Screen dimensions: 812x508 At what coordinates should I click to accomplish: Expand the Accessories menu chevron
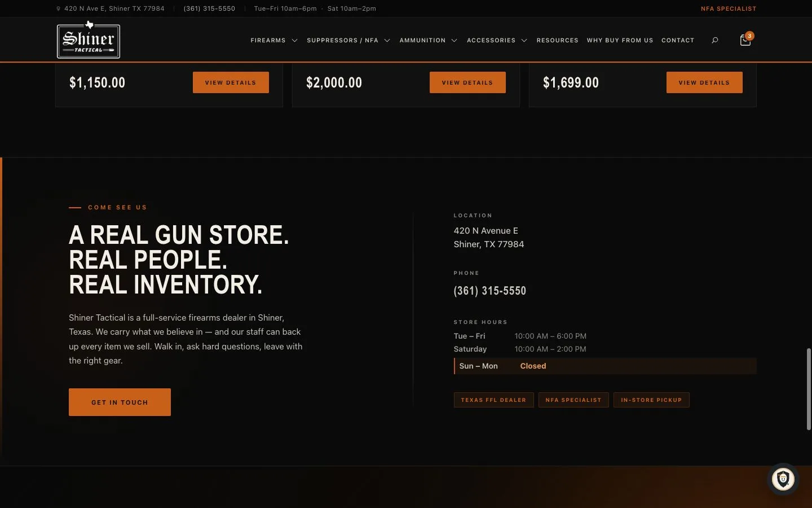pos(524,41)
